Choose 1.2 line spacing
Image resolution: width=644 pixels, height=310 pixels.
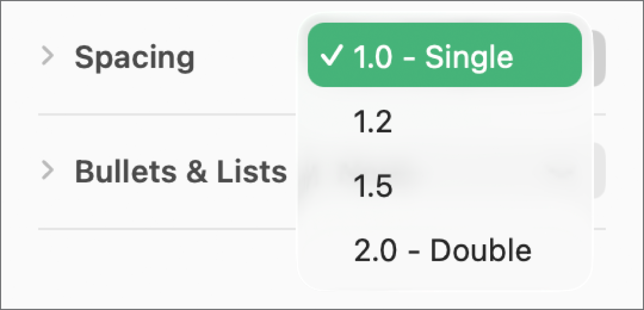pyautogui.click(x=373, y=123)
